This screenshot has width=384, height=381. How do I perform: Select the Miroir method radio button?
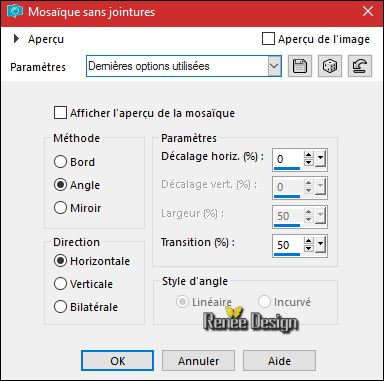point(60,208)
